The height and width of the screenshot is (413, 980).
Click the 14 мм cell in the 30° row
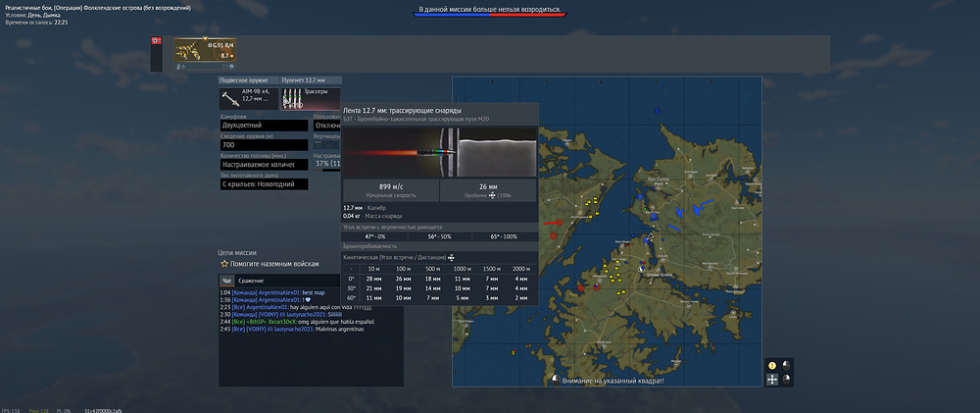pyautogui.click(x=432, y=287)
